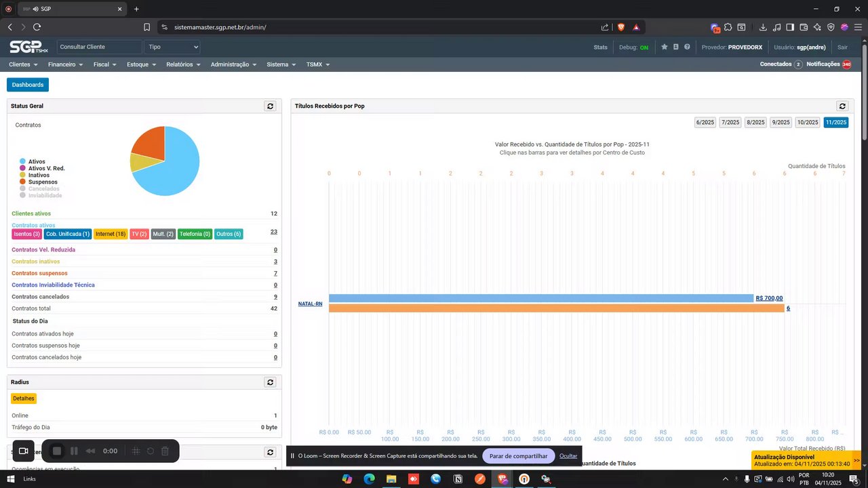868x488 pixels.
Task: Click the star favorites icon in header
Action: pos(665,47)
